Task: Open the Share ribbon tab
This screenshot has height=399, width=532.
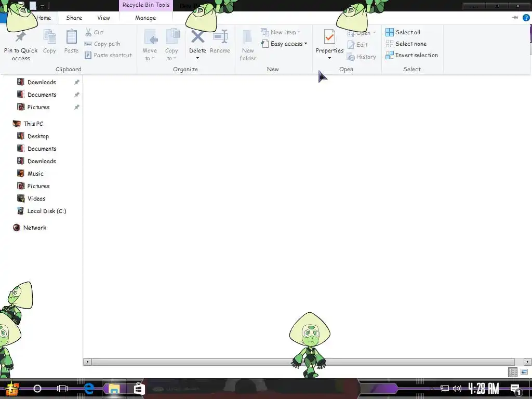Action: coord(74,18)
